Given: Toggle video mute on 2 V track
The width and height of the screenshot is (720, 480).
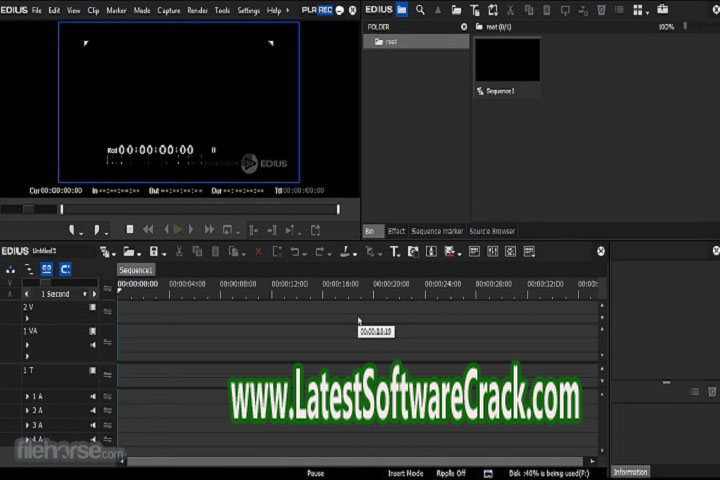Looking at the screenshot, I should click(92, 307).
